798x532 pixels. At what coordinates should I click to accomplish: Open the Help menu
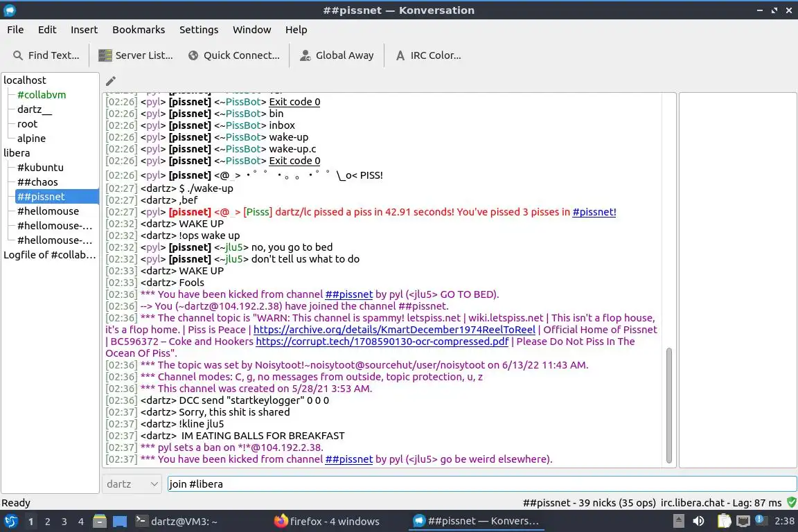296,30
